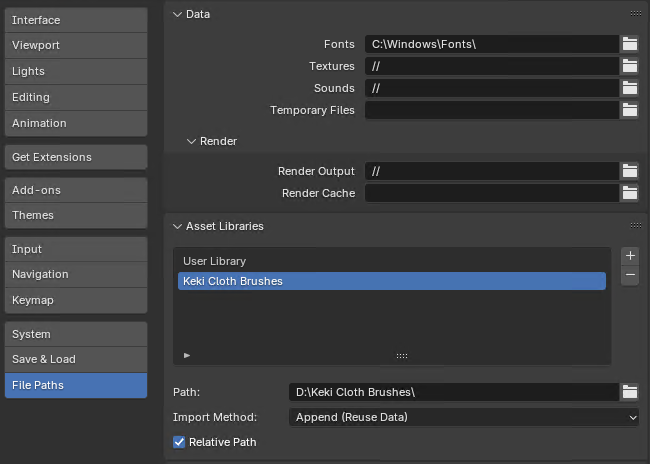This screenshot has width=650, height=464.
Task: Open the Interface preferences tab
Action: [76, 20]
